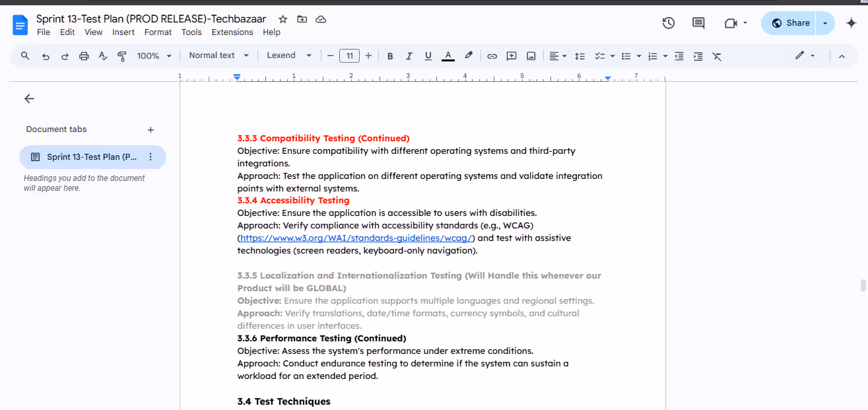Open the Extensions menu

(232, 32)
